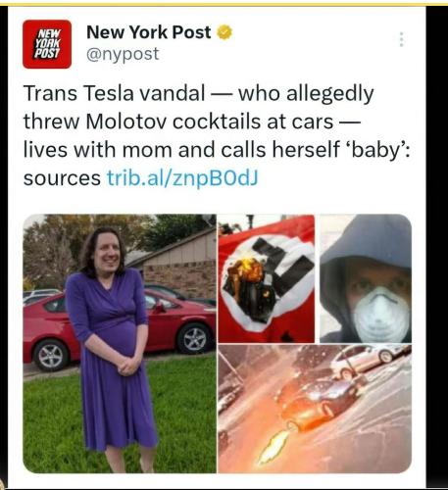Click the word 'sources' in the tweet
This screenshot has width=448, height=490.
pyautogui.click(x=62, y=178)
